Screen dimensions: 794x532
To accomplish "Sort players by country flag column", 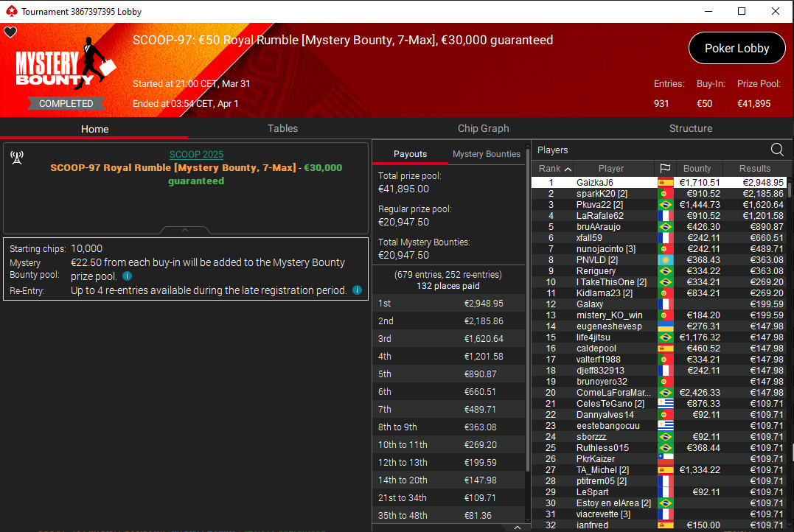I will pos(665,169).
